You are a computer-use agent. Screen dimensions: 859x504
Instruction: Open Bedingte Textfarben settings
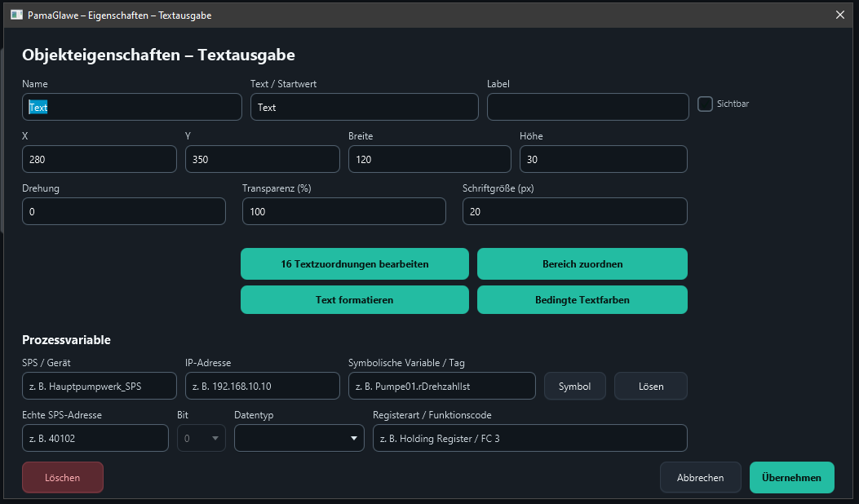pyautogui.click(x=582, y=299)
